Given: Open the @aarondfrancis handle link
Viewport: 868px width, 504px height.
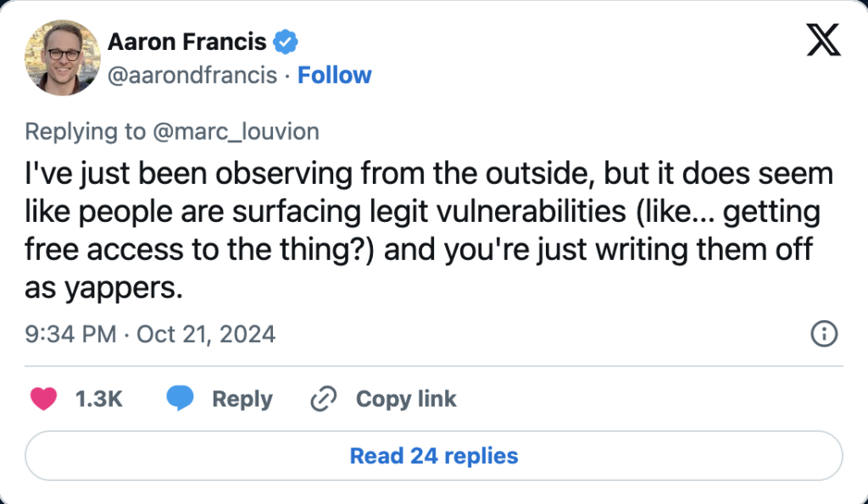Looking at the screenshot, I should pyautogui.click(x=192, y=75).
